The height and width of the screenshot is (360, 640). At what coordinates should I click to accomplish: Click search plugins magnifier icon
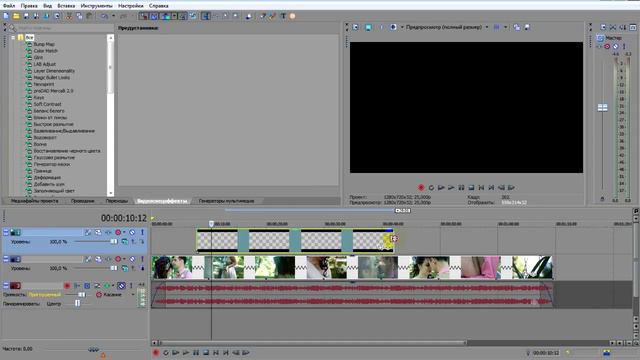coord(12,28)
